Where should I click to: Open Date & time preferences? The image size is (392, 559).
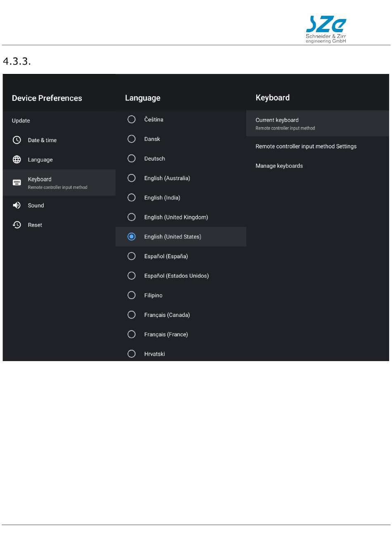[x=59, y=140]
